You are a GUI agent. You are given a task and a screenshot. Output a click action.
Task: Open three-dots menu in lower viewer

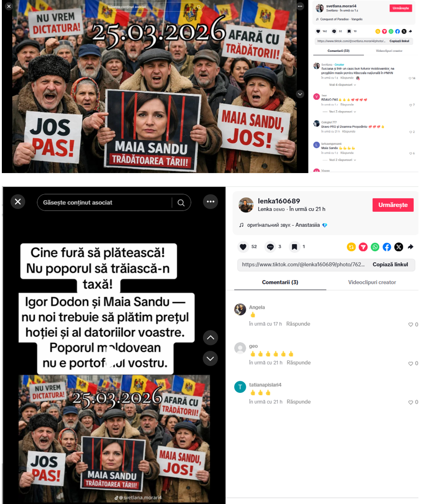[x=210, y=202]
